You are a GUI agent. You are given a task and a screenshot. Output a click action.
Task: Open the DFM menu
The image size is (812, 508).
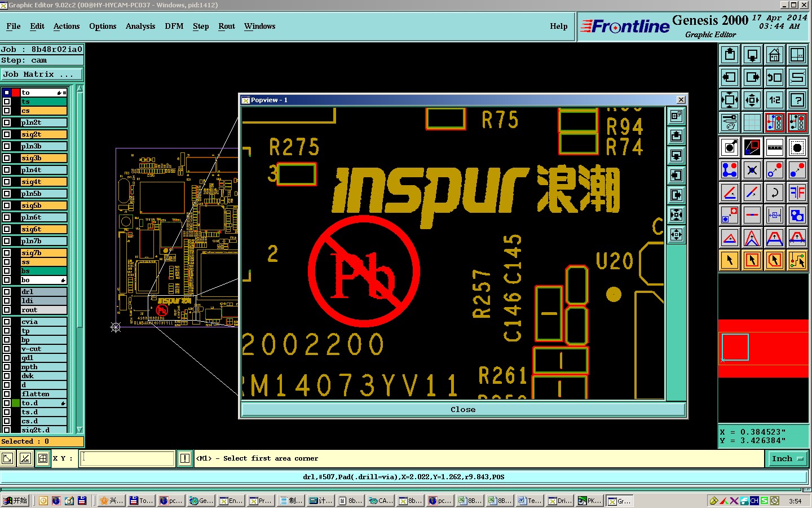coord(174,26)
